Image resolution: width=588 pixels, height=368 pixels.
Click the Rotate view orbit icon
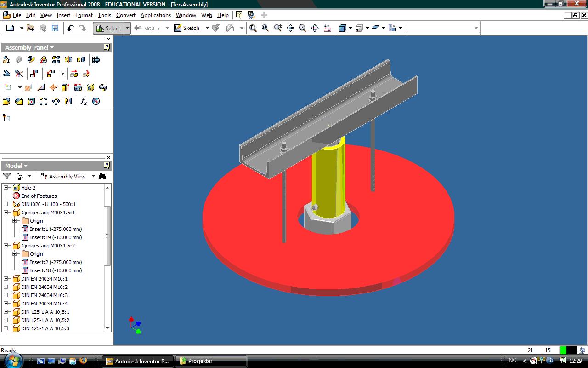315,28
